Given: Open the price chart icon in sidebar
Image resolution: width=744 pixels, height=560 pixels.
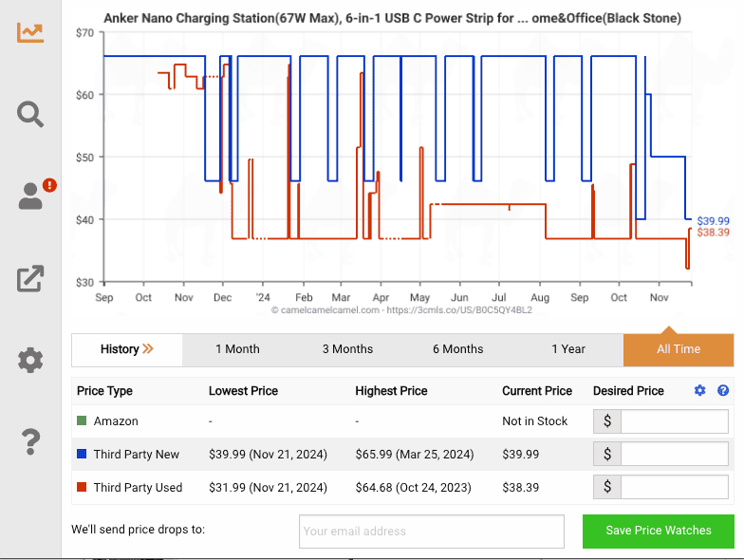Looking at the screenshot, I should pos(30,32).
